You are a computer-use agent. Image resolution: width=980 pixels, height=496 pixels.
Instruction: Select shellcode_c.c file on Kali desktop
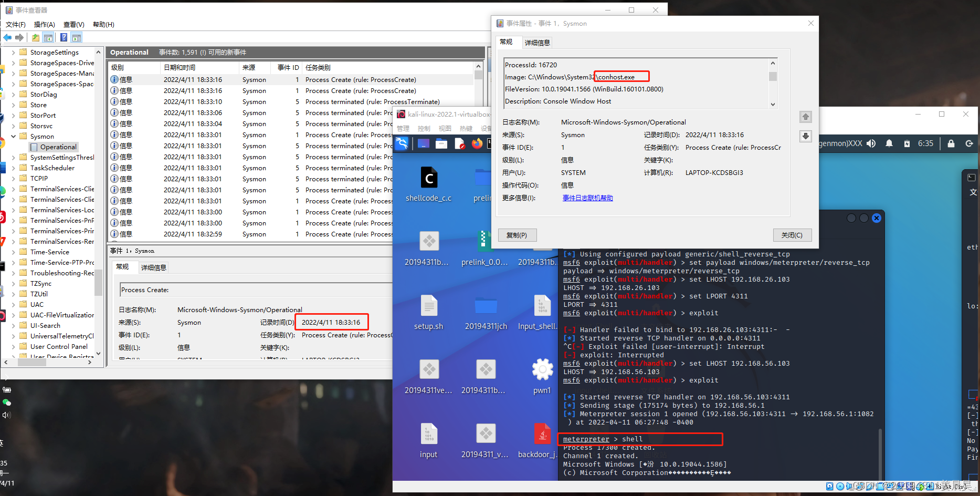pyautogui.click(x=429, y=184)
